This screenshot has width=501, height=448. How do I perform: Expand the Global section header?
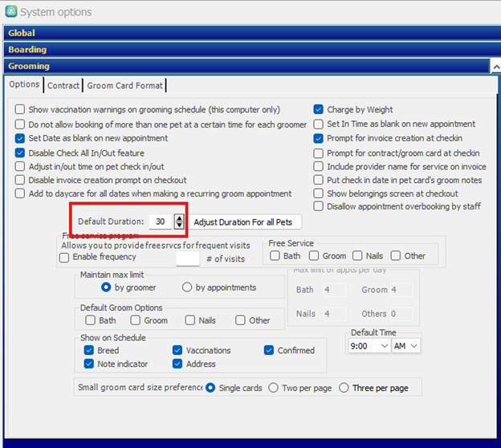coord(252,33)
